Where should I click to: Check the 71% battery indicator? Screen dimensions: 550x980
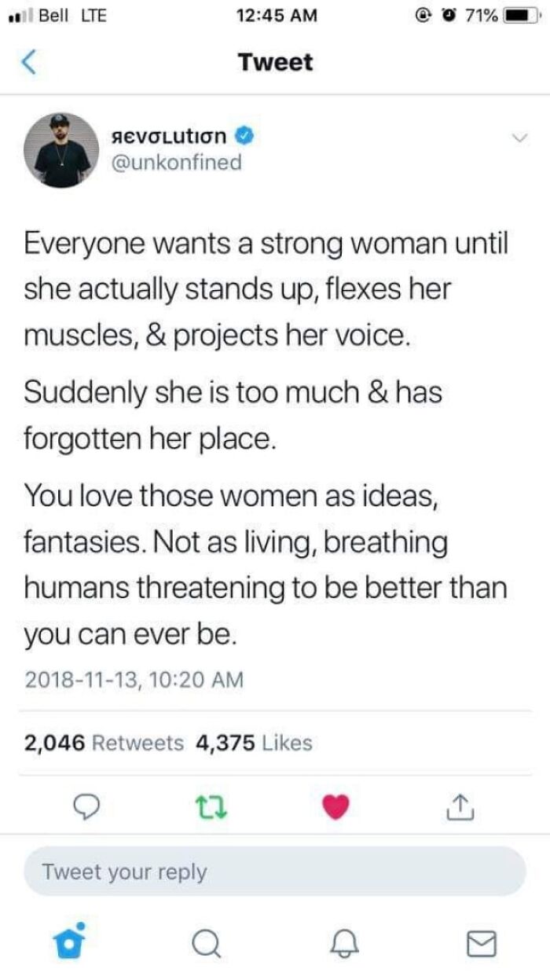[x=485, y=14]
